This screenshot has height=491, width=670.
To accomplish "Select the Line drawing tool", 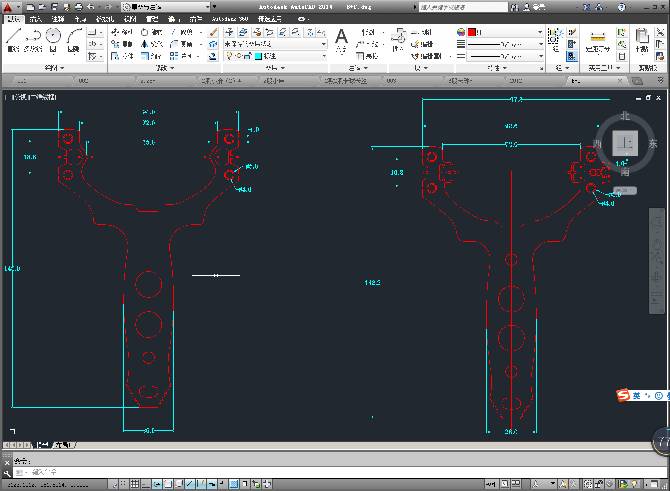I will [x=13, y=40].
